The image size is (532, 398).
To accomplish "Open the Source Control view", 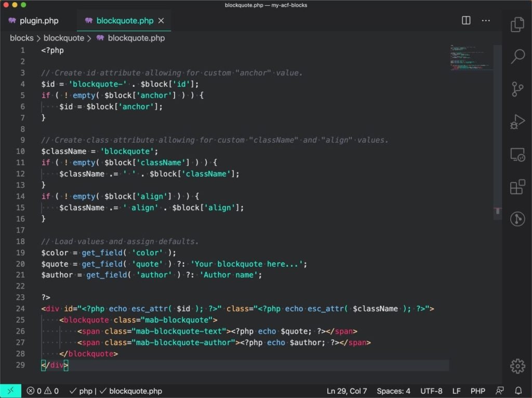I will coord(517,89).
